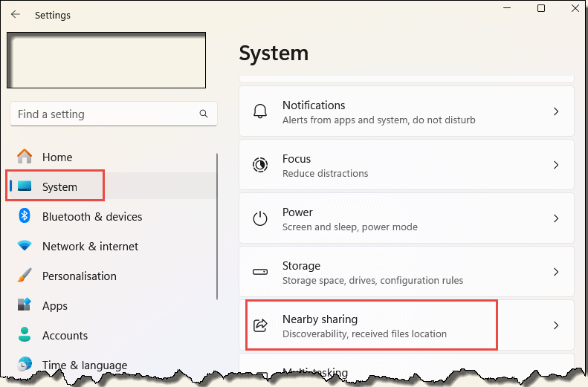Click the back arrow icon
This screenshot has height=387, width=588.
(16, 14)
